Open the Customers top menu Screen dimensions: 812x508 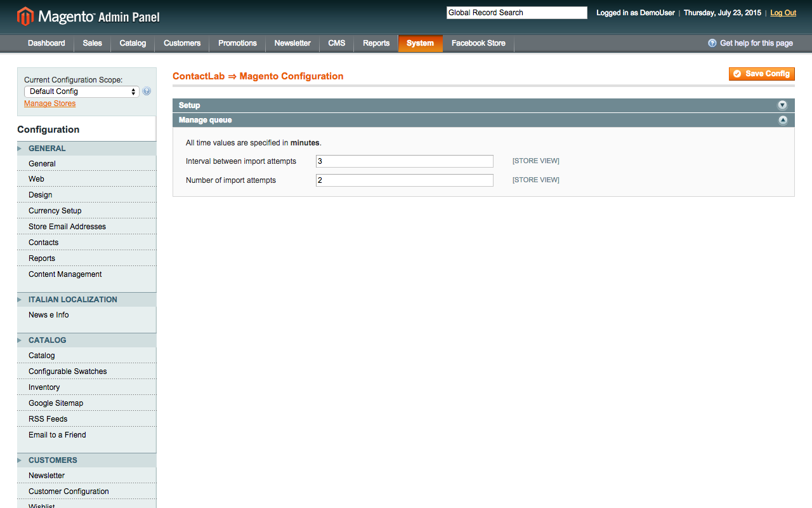coord(182,43)
